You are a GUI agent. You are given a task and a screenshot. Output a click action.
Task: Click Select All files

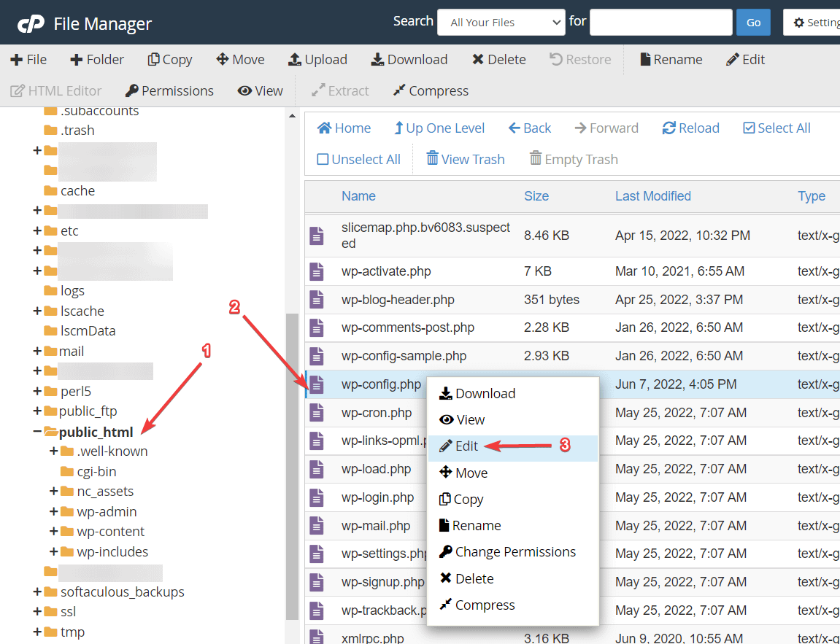pos(777,128)
